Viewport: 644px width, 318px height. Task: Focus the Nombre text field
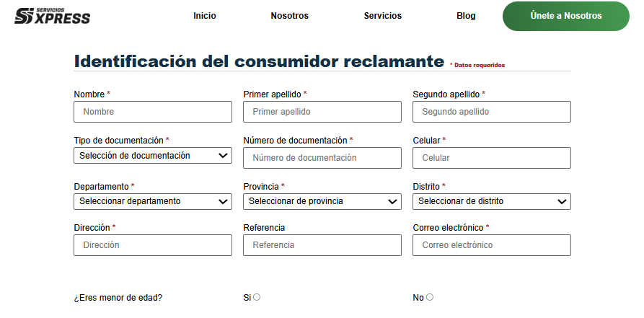pyautogui.click(x=153, y=112)
